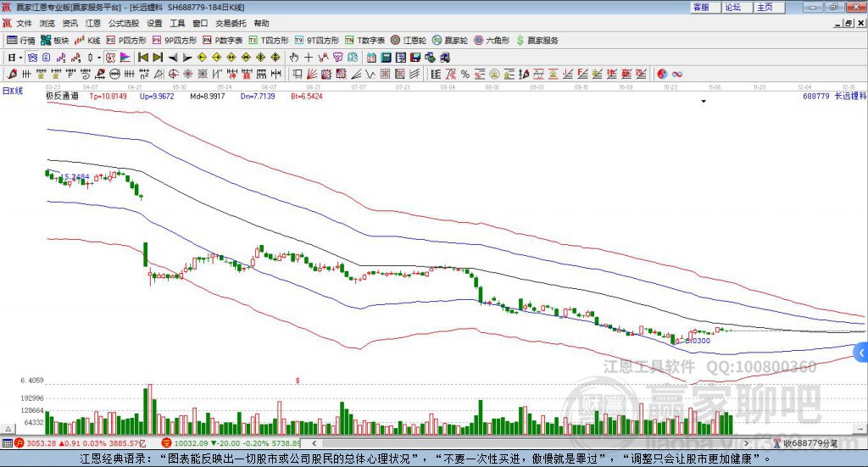Open the 9T四方形 tool
This screenshot has width=868, height=467.
316,41
